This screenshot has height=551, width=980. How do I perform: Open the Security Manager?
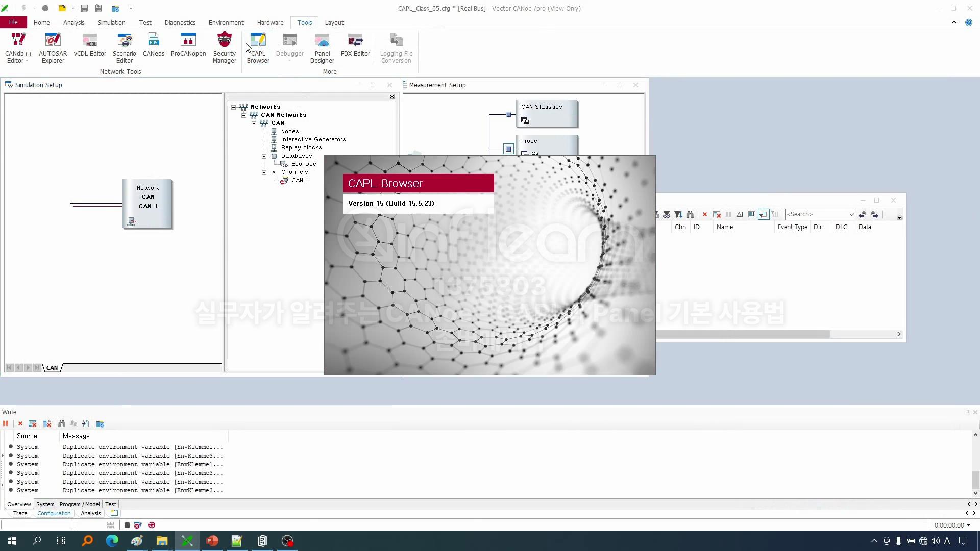225,48
